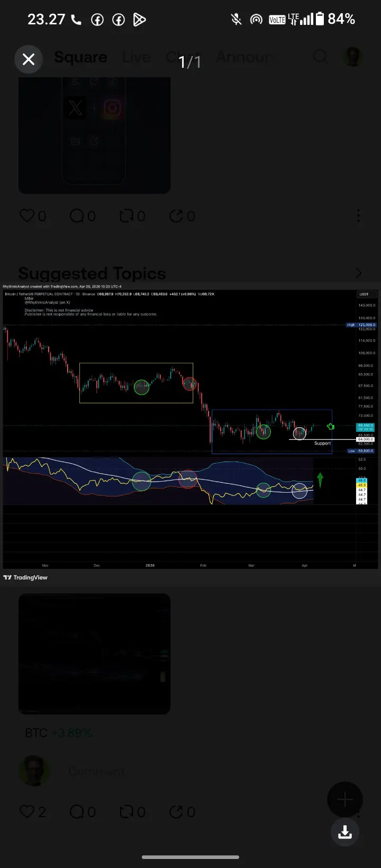Tap the Low 59,800.0 price tag
Screen dimensions: 381x868
click(x=361, y=451)
